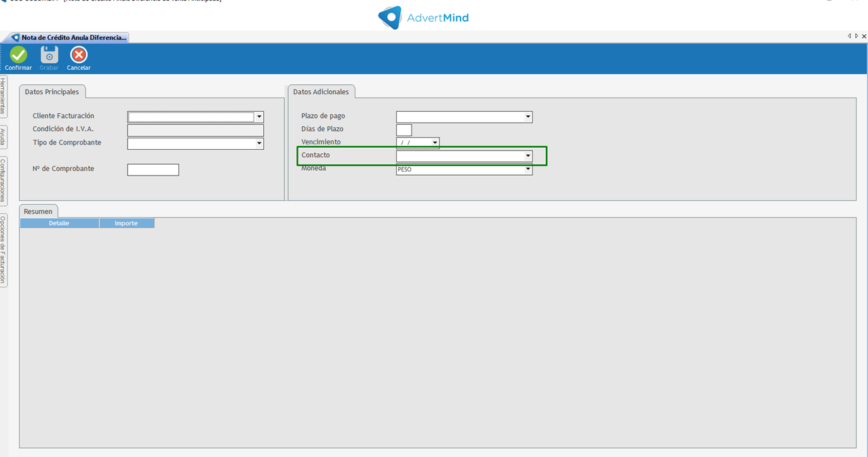Viewport: 868px width, 457px height.
Task: Click the tab scroll right arrow
Action: click(856, 36)
